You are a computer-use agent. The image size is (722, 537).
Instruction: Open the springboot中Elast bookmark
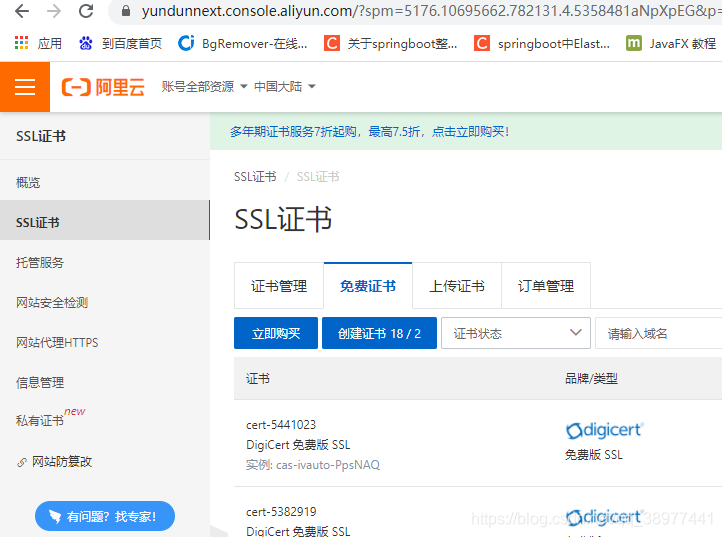click(x=542, y=43)
